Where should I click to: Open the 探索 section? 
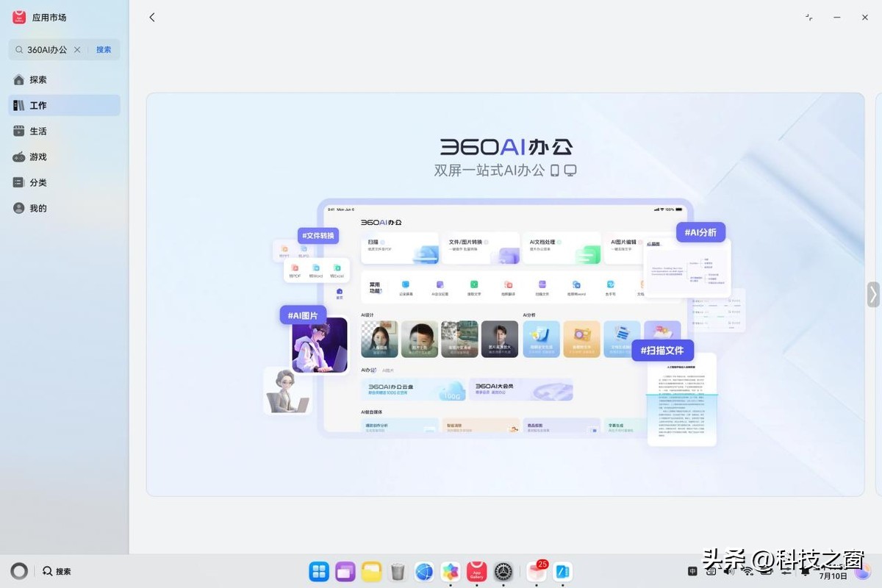pos(65,79)
